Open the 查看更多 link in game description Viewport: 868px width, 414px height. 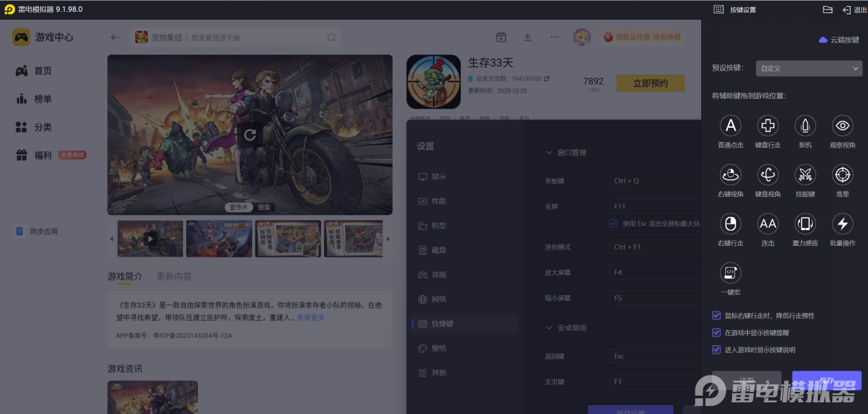(x=310, y=317)
